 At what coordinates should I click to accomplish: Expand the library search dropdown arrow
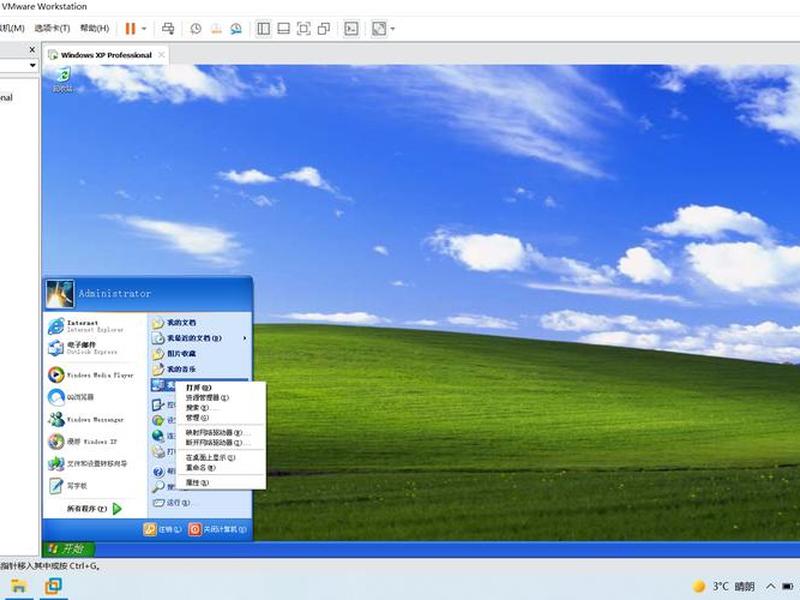pos(33,65)
